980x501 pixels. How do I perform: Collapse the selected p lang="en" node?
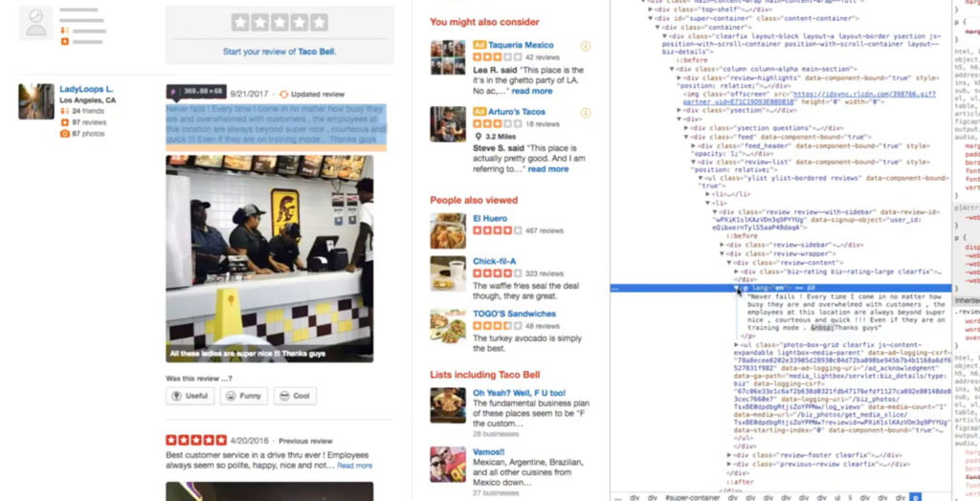pos(738,288)
